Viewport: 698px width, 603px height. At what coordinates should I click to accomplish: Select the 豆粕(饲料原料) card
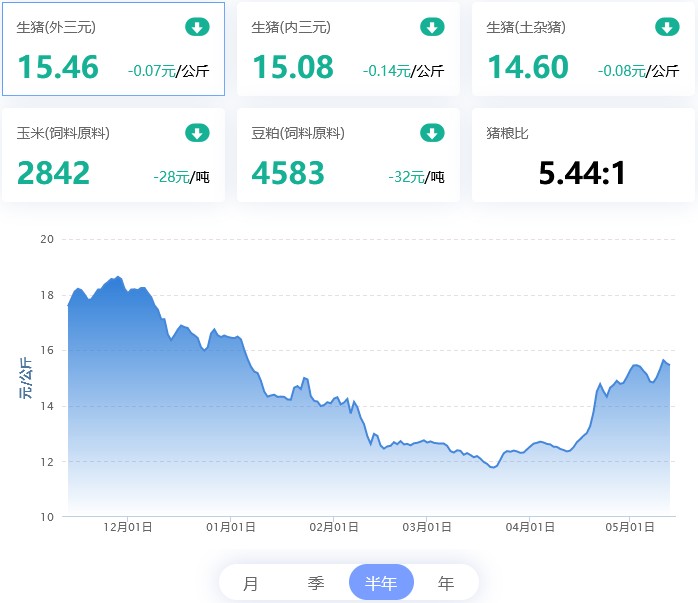click(348, 155)
